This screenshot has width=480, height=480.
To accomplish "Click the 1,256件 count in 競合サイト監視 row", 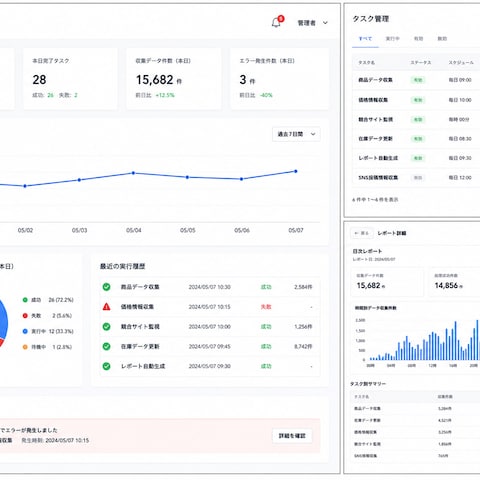I will [303, 327].
